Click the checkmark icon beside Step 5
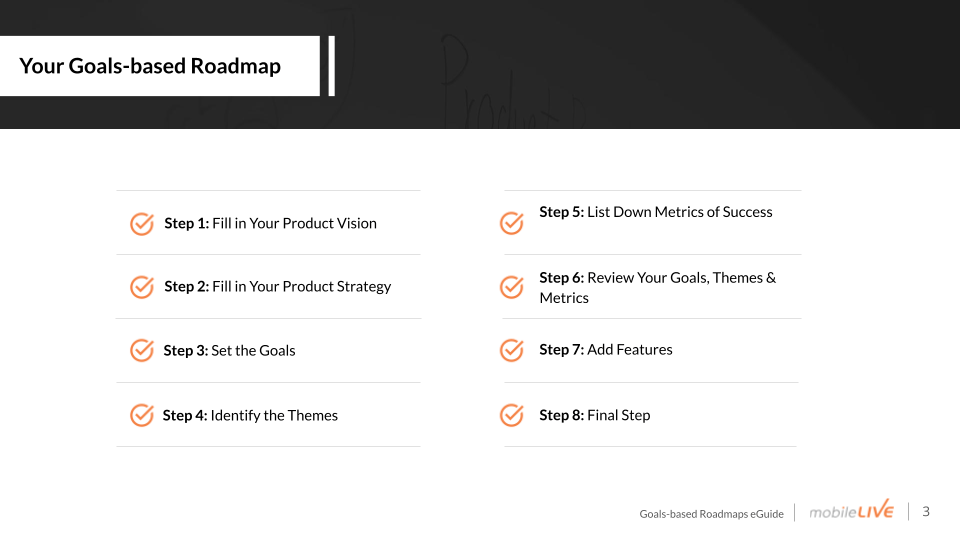Viewport: 960px width, 540px height. coord(512,223)
